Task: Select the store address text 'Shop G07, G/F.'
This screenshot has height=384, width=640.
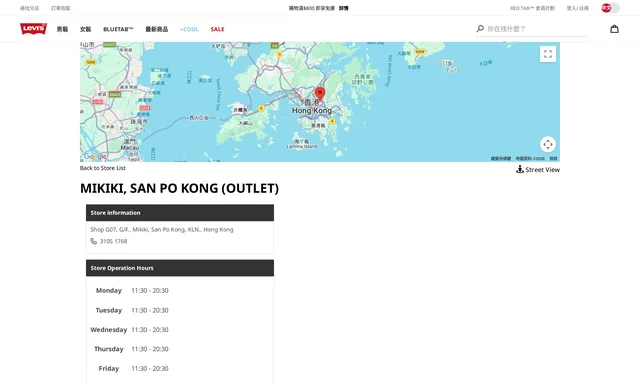Action: click(110, 230)
